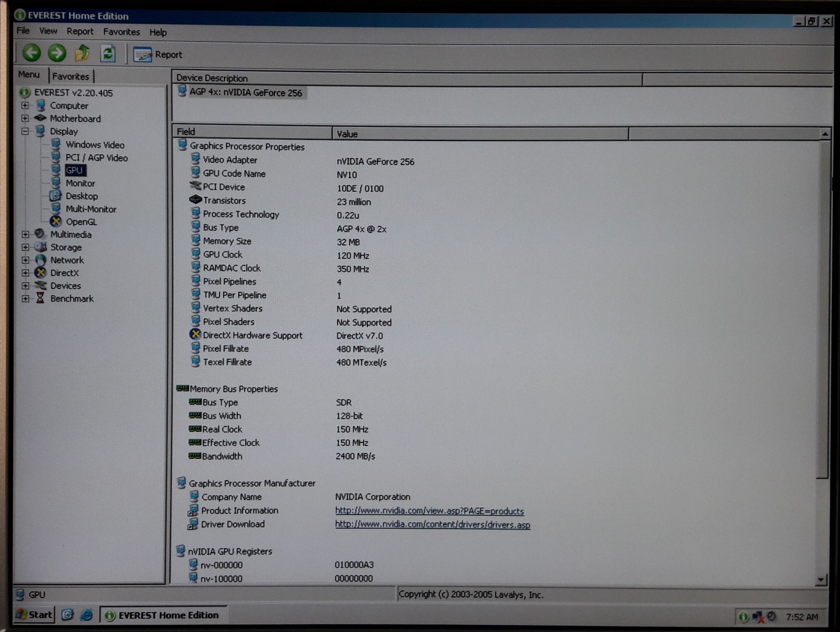Select PCI / AGP Video tree item
840x632 pixels.
(x=96, y=158)
